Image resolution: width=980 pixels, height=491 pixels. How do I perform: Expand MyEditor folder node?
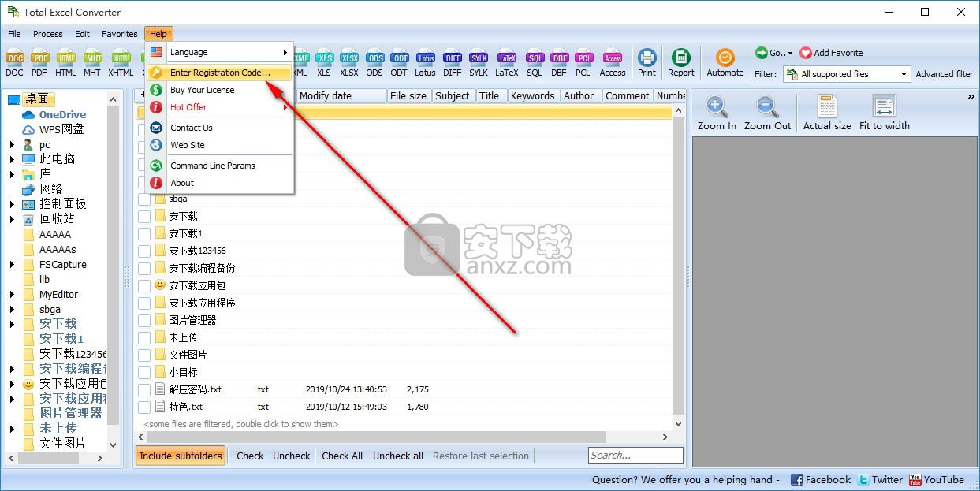12,295
